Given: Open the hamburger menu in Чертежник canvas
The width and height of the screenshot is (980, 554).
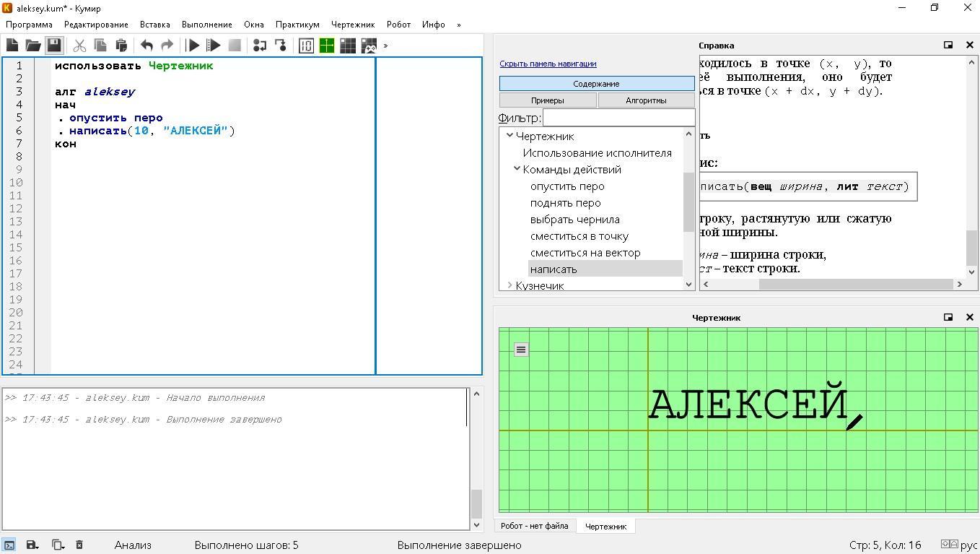Looking at the screenshot, I should click(x=521, y=350).
